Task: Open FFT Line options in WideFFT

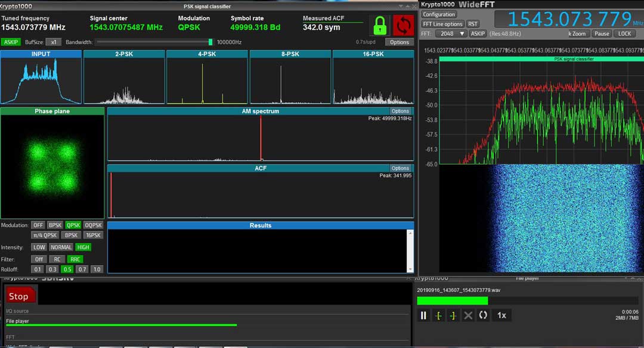Action: pos(442,24)
